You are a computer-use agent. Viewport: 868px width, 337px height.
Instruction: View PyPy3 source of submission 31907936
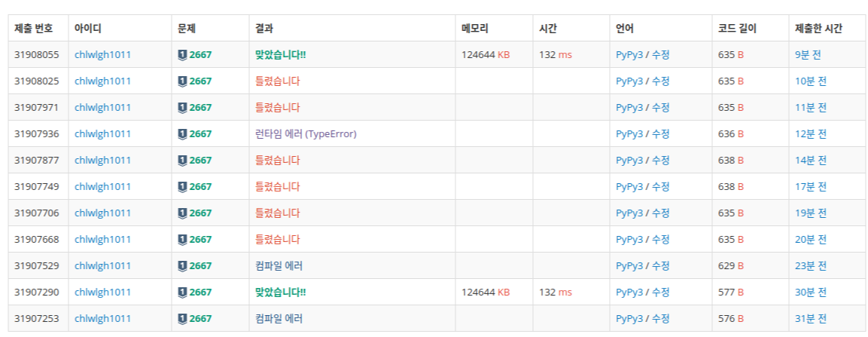[629, 133]
